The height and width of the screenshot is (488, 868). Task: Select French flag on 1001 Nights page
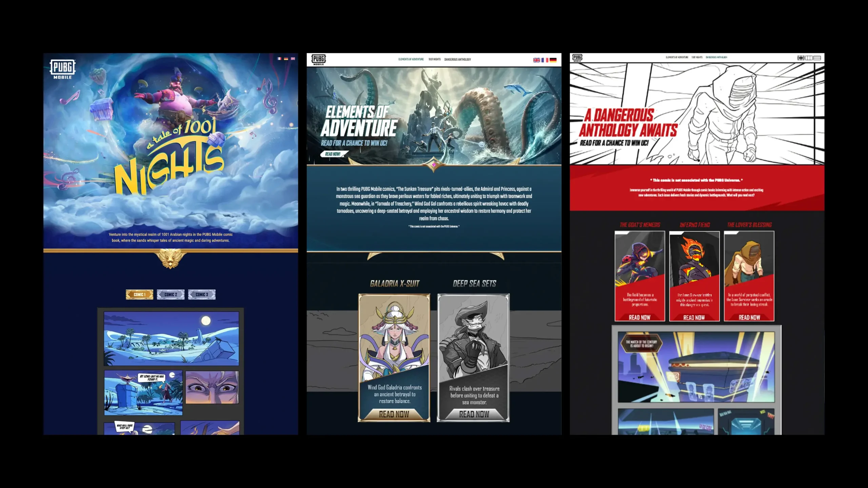click(x=279, y=59)
